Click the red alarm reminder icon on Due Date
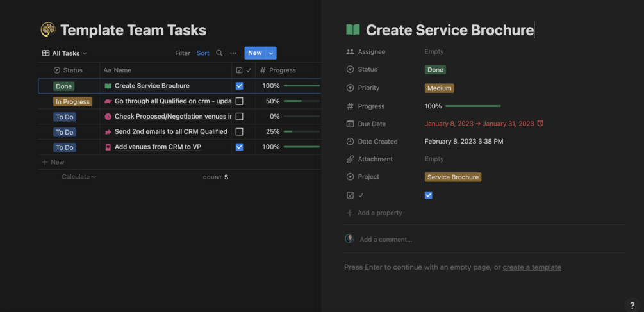The image size is (644, 312). 540,124
